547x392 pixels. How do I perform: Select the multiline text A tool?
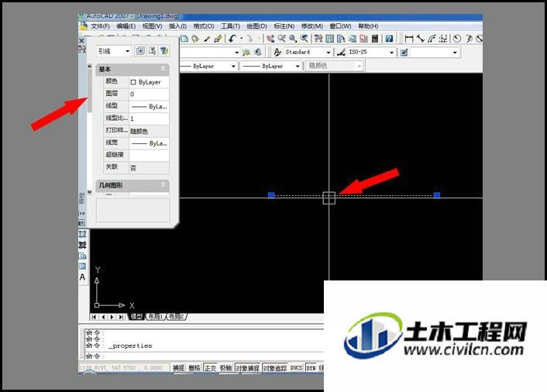click(82, 277)
